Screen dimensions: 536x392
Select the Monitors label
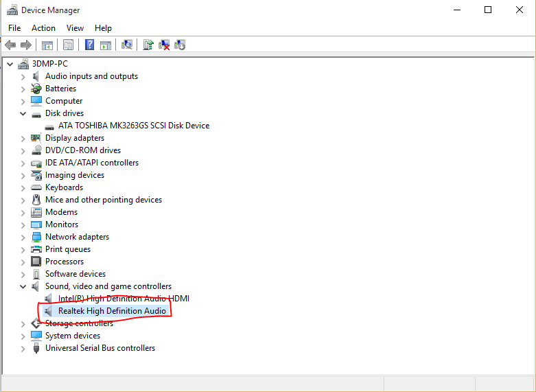62,224
